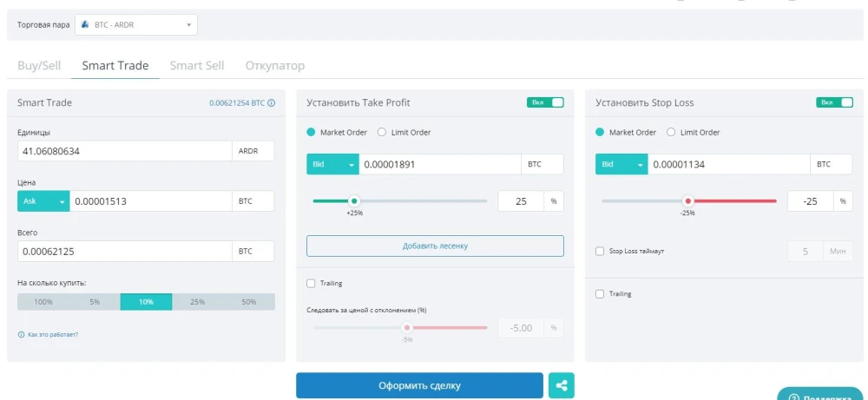The width and height of the screenshot is (868, 400).
Task: Switch to the Buy/Sell tab
Action: pos(39,65)
